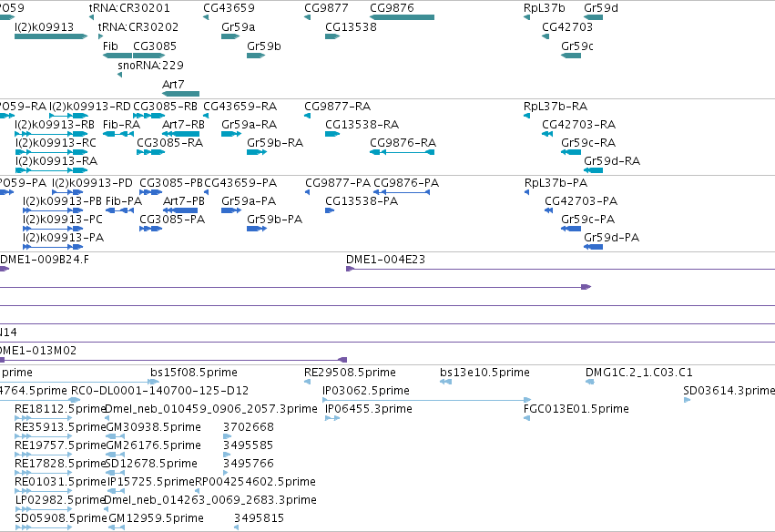Image resolution: width=775 pixels, height=532 pixels.
Task: Select the RE29508.5prime EST label
Action: coord(350,373)
